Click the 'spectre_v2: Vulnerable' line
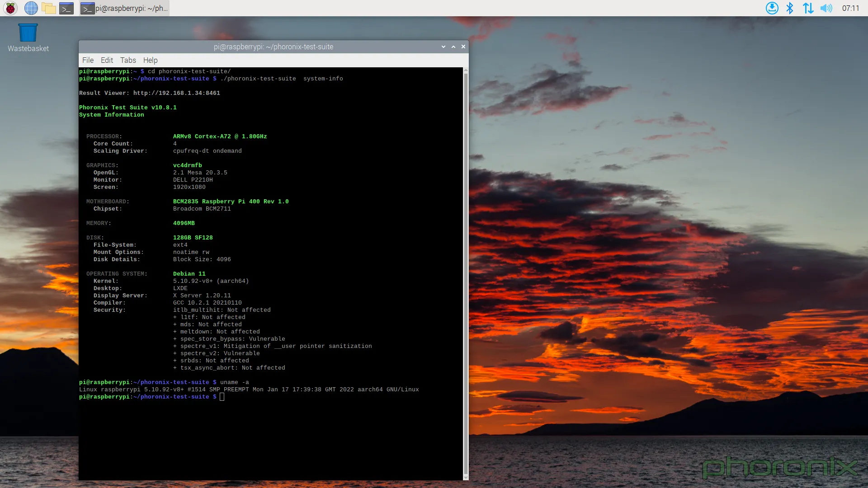The height and width of the screenshot is (488, 868). 217,353
